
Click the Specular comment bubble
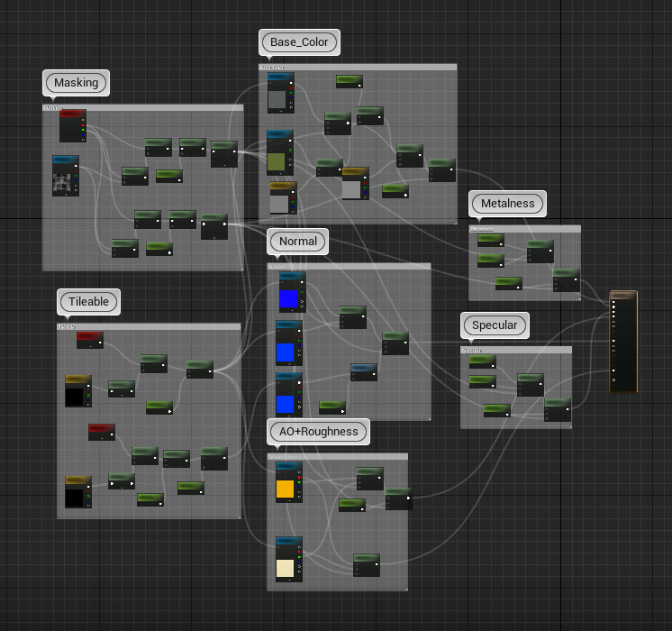click(495, 325)
